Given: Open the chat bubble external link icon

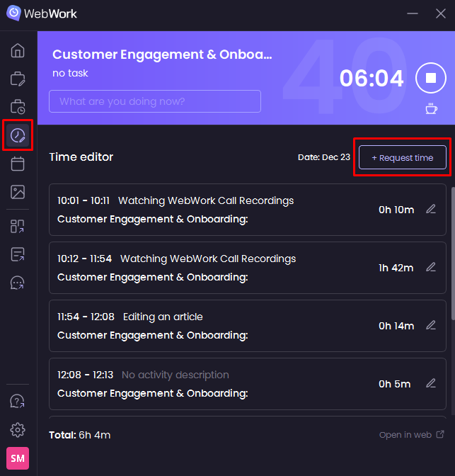Looking at the screenshot, I should (x=18, y=283).
